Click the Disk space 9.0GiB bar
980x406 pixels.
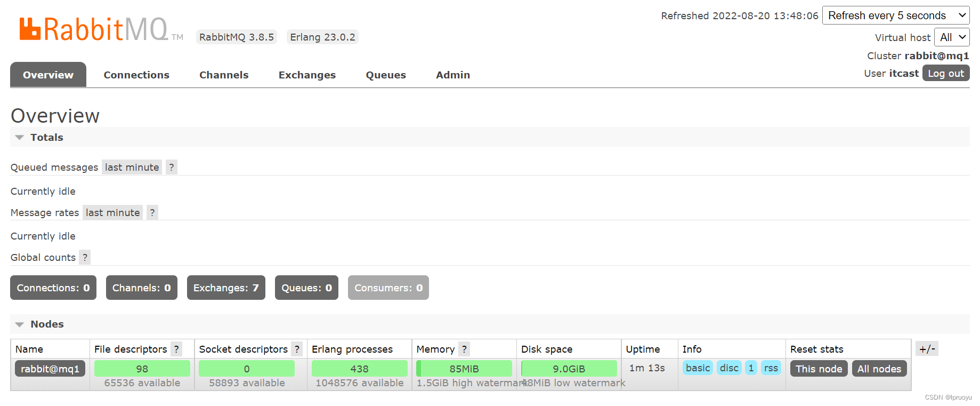569,369
